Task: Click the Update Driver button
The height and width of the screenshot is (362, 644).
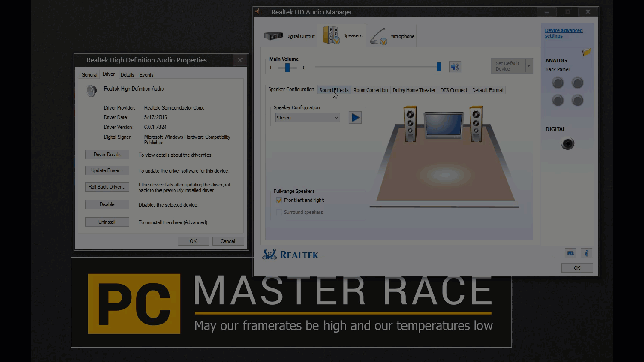Action: (107, 171)
